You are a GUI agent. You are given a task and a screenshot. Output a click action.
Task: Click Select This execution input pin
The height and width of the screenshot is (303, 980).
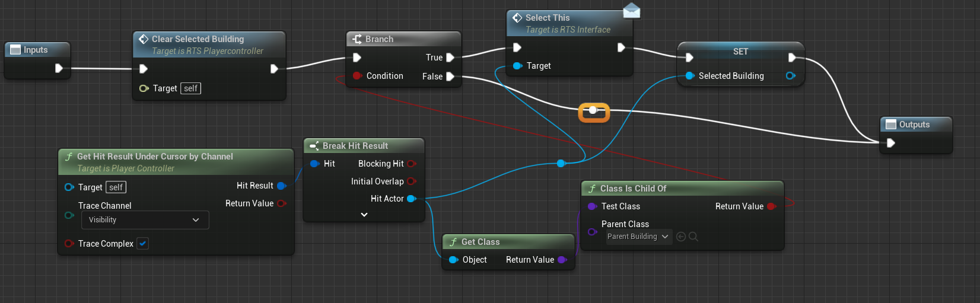coord(517,47)
